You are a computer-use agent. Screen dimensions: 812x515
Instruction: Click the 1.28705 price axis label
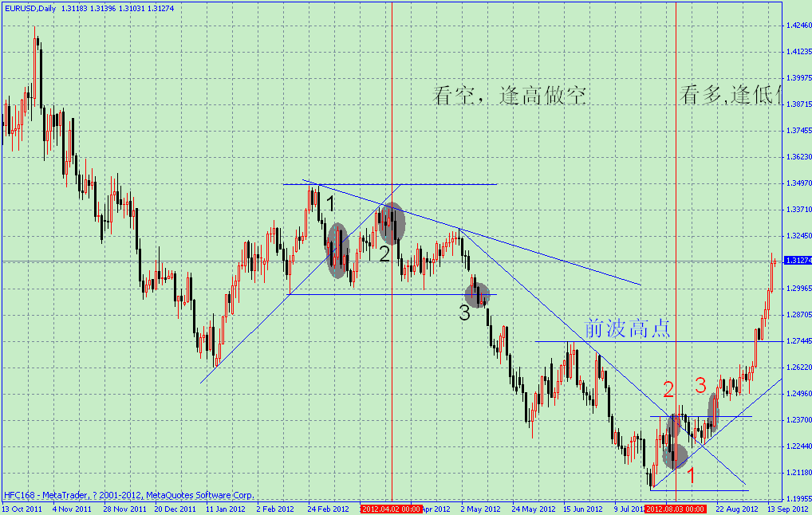[798, 314]
